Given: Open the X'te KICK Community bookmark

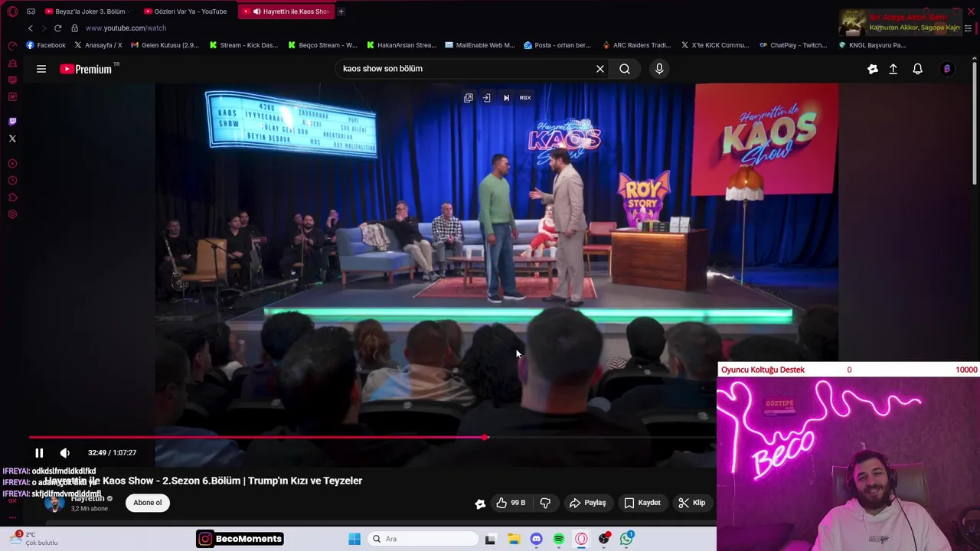Looking at the screenshot, I should point(715,45).
